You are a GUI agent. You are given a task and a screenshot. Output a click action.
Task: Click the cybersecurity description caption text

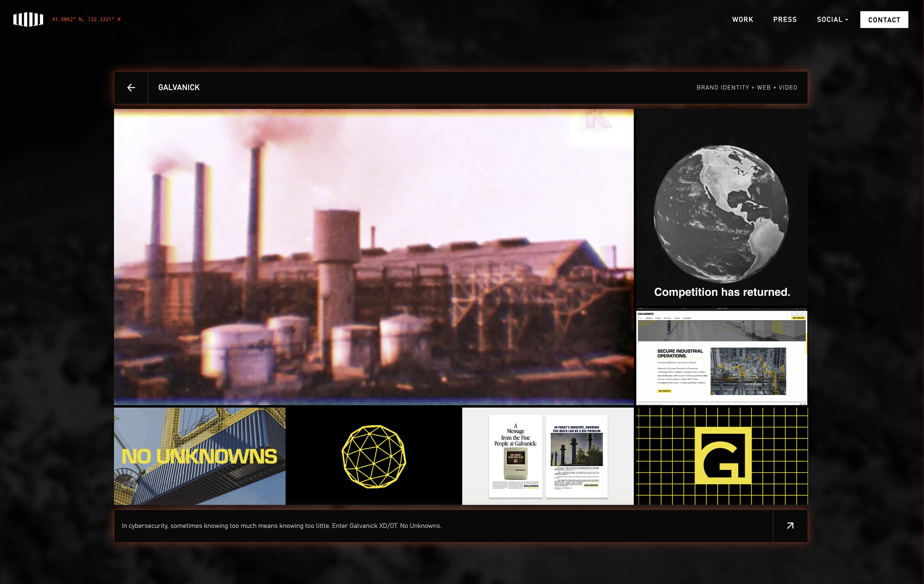click(x=281, y=526)
